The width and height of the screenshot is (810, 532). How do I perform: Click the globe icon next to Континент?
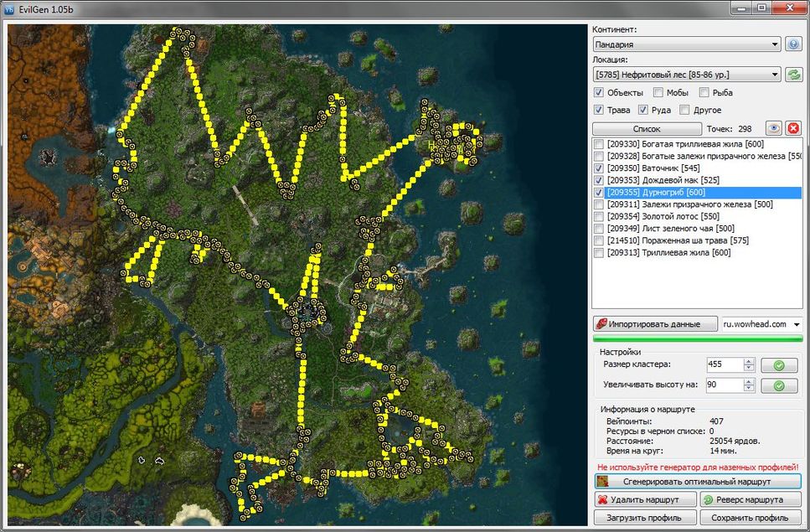tap(794, 44)
